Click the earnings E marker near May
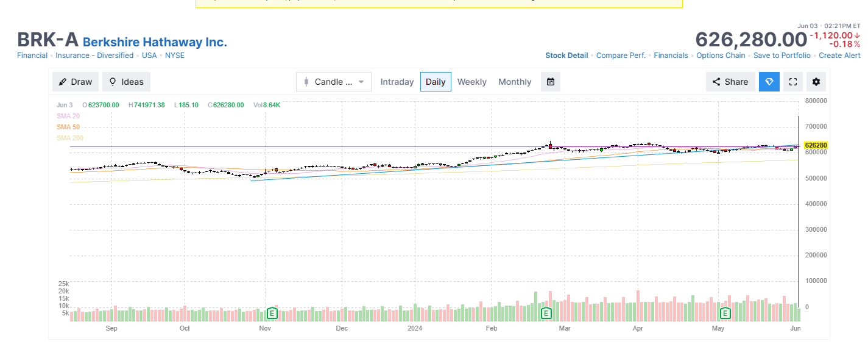This screenshot has width=868, height=344. point(725,314)
